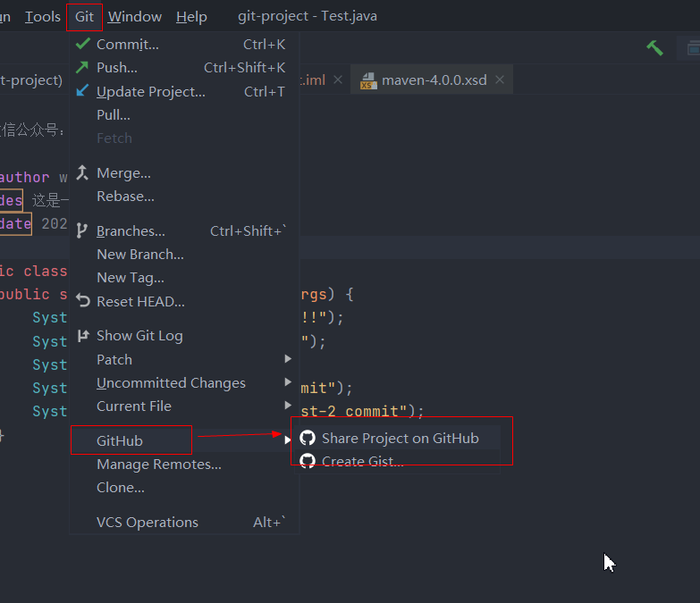Image resolution: width=700 pixels, height=603 pixels.
Task: Close the .iml editor tab
Action: point(338,80)
